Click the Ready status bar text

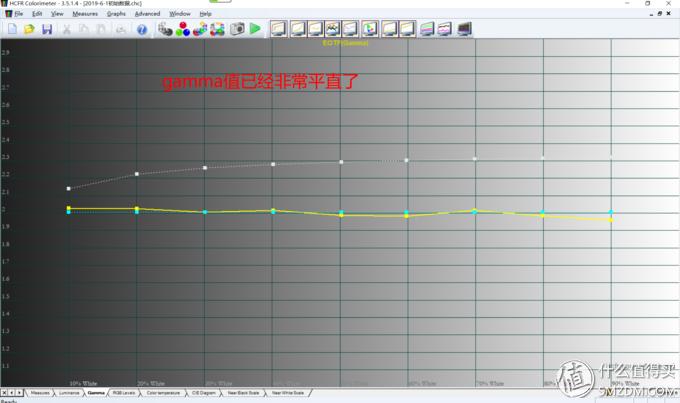(9, 401)
